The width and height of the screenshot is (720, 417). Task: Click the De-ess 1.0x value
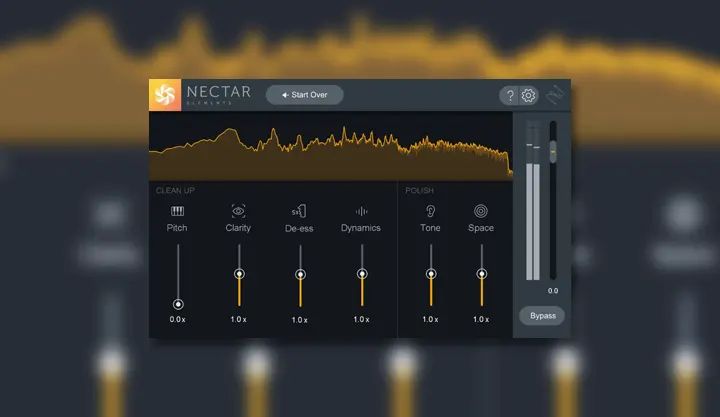(299, 320)
